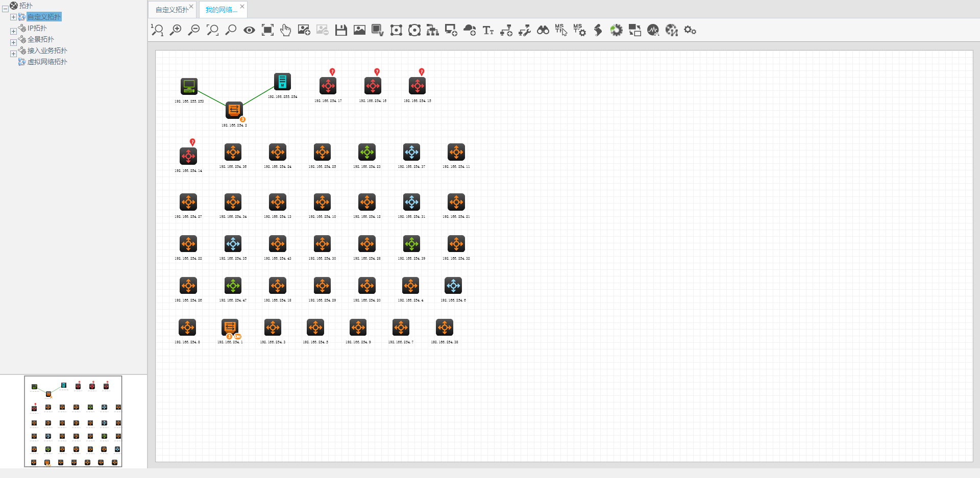
Task: Select the text tool icon
Action: (488, 30)
